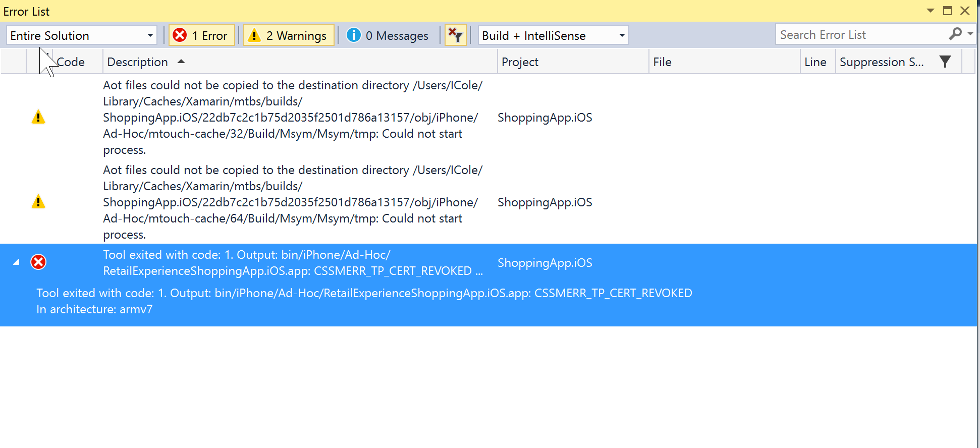Click into the Search Error List field
The height and width of the screenshot is (448, 980).
coord(862,35)
